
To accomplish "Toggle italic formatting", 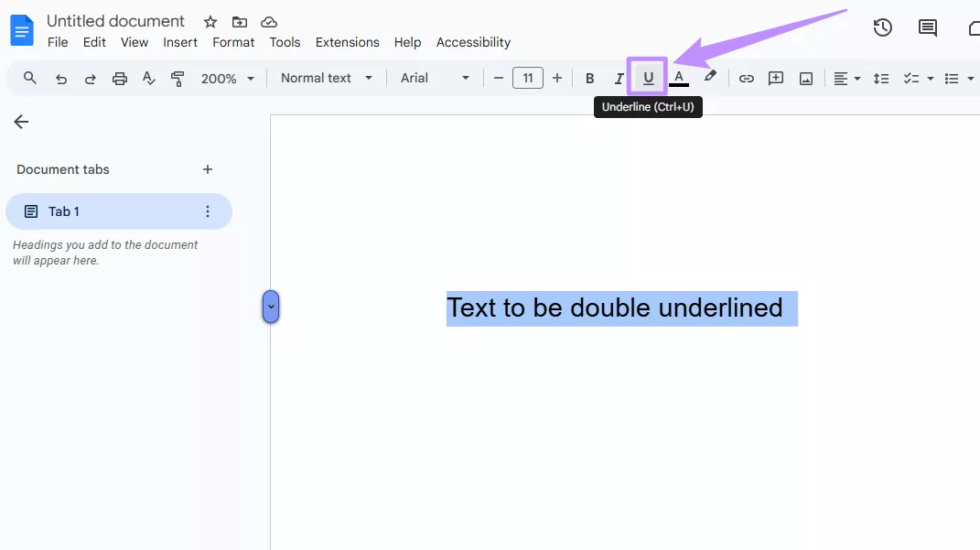I will click(x=619, y=78).
